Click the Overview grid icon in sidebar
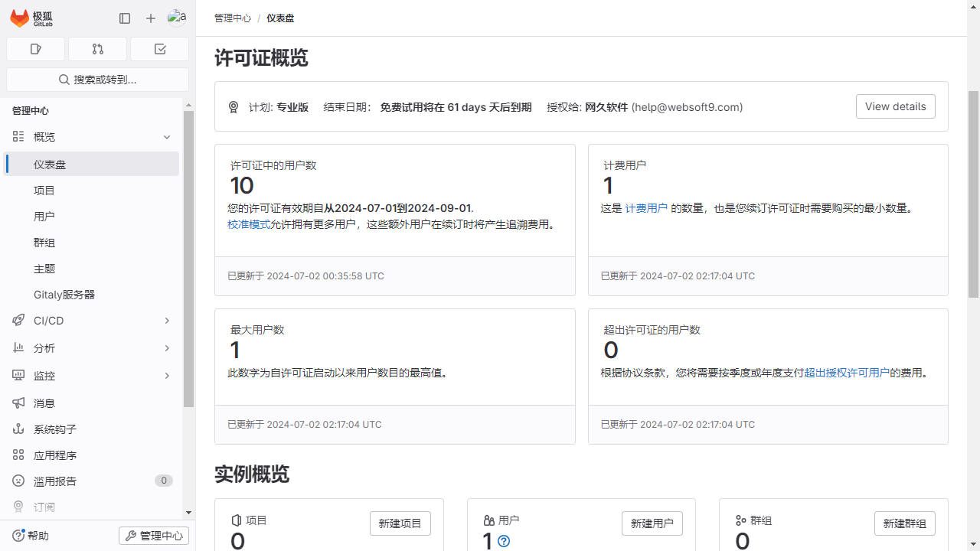 pyautogui.click(x=18, y=137)
